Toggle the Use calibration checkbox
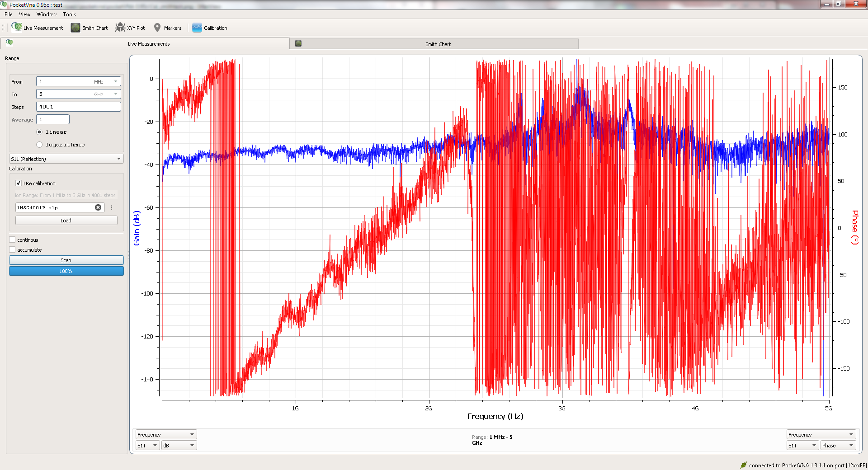The height and width of the screenshot is (470, 868). (x=19, y=183)
